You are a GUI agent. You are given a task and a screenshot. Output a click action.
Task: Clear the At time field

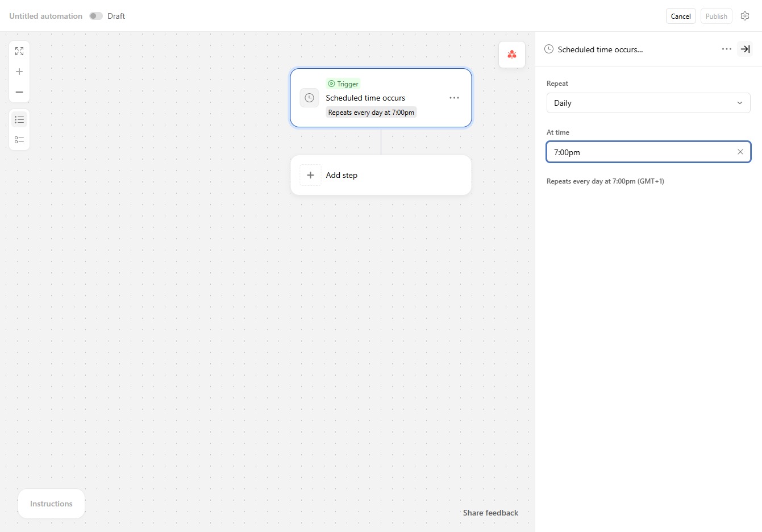(740, 152)
